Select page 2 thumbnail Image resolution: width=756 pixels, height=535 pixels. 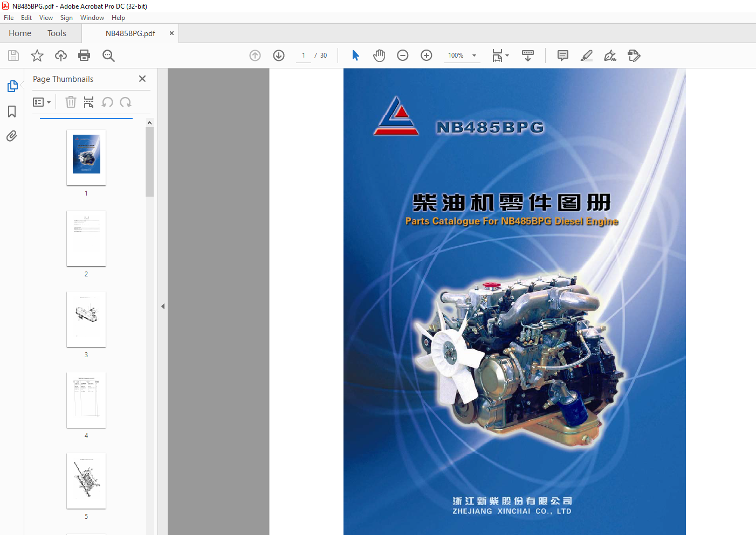[x=86, y=239]
